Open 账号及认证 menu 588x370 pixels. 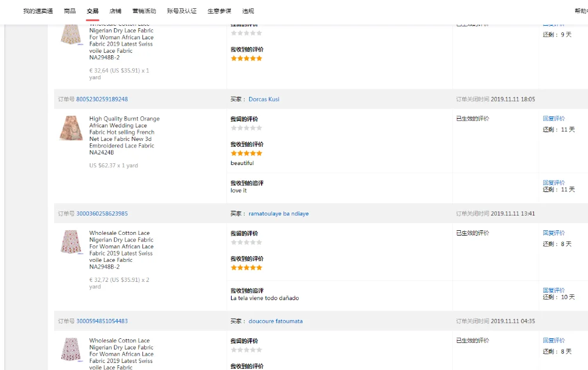pos(182,11)
